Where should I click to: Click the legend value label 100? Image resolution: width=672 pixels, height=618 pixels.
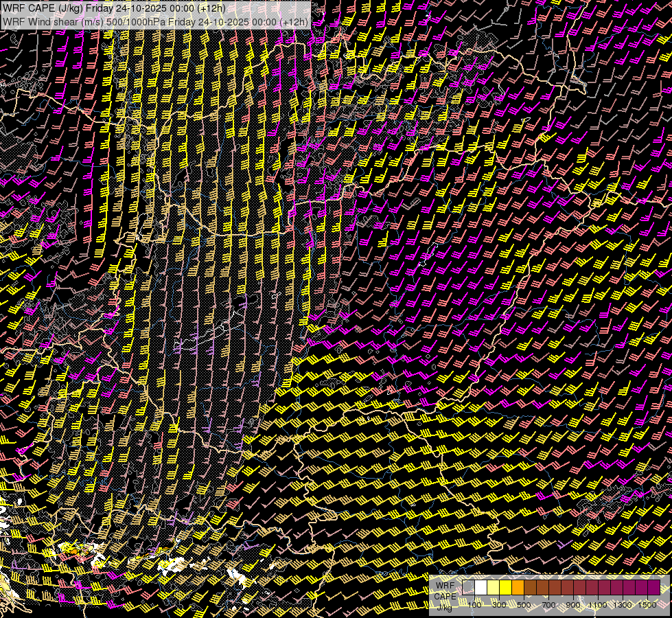[474, 605]
